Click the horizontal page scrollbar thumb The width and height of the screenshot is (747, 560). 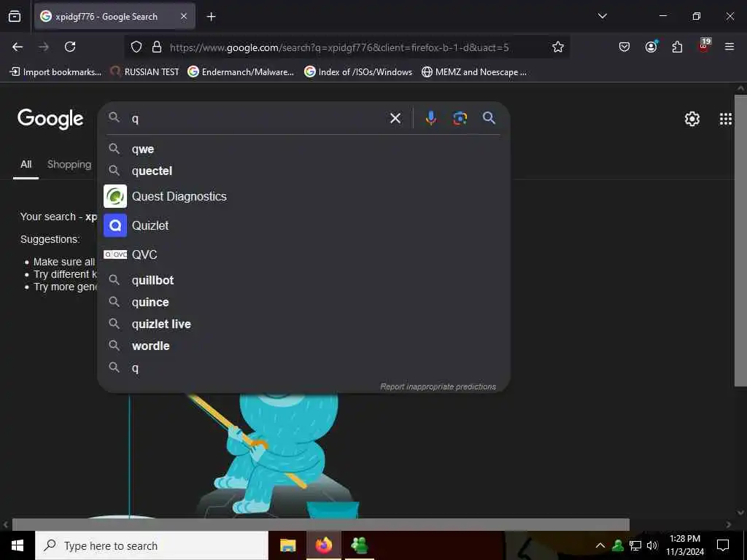(321, 524)
